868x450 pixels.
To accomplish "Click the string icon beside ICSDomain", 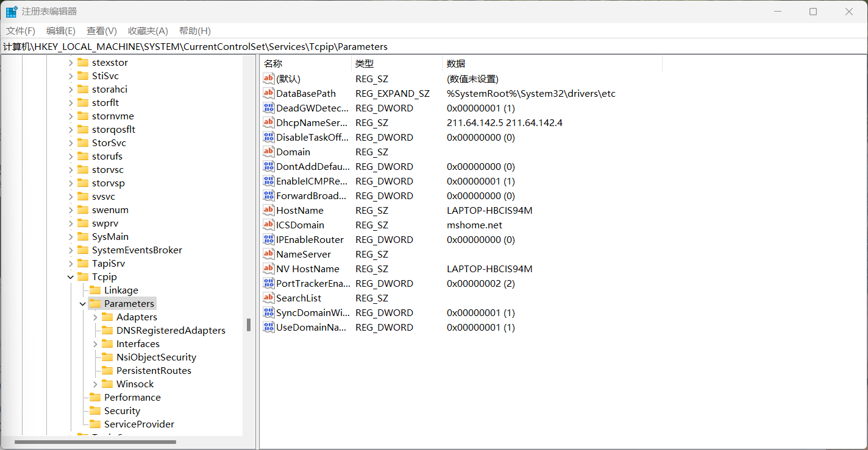I will tap(269, 225).
